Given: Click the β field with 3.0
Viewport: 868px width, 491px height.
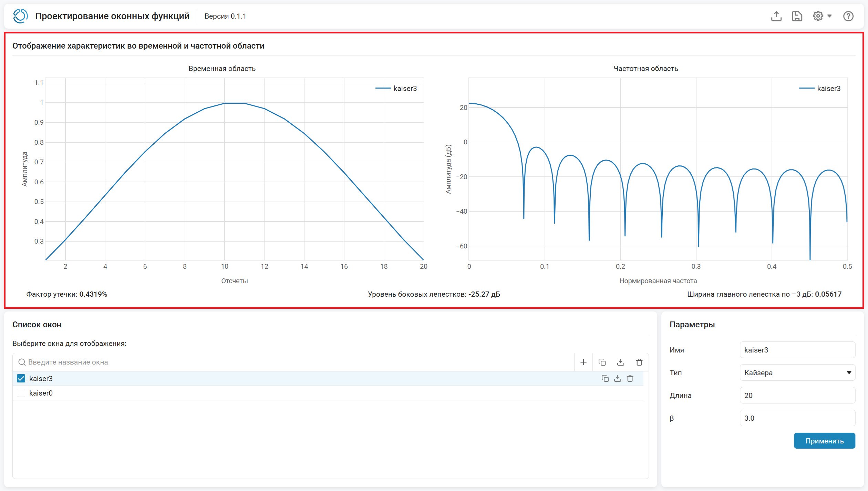Looking at the screenshot, I should click(797, 418).
